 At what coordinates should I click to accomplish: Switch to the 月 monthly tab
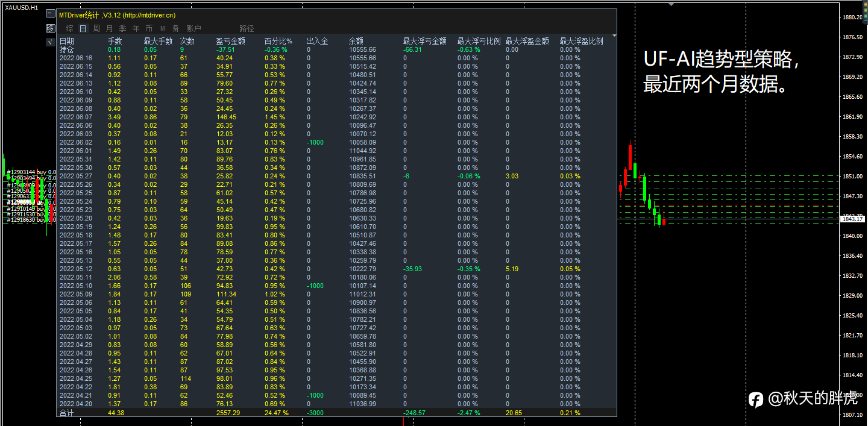(109, 28)
